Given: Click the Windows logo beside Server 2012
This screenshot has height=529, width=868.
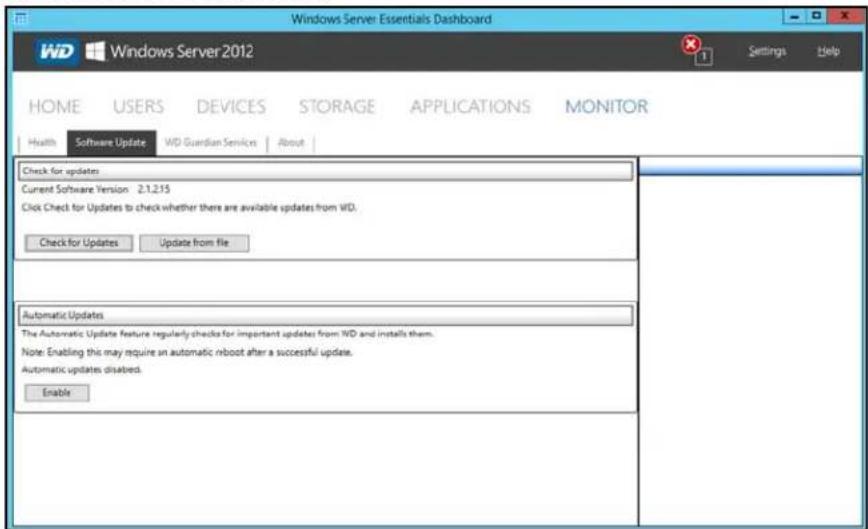Looking at the screenshot, I should pyautogui.click(x=95, y=51).
